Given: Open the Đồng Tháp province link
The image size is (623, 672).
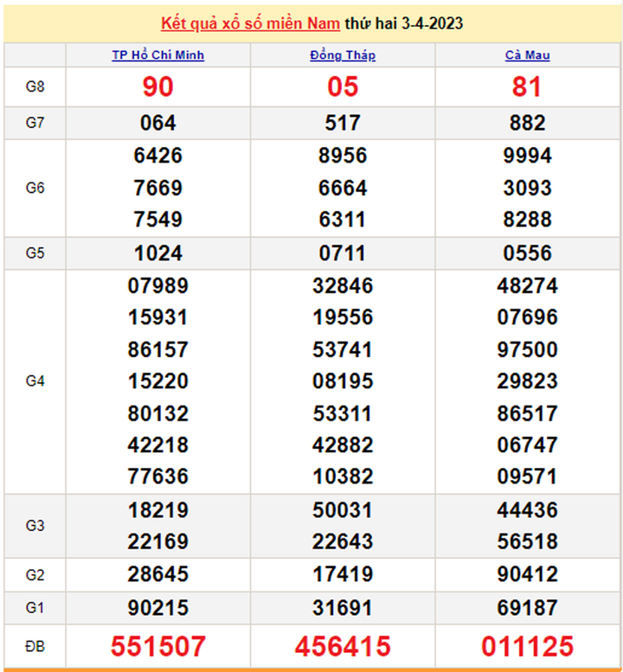Looking at the screenshot, I should pos(343,55).
